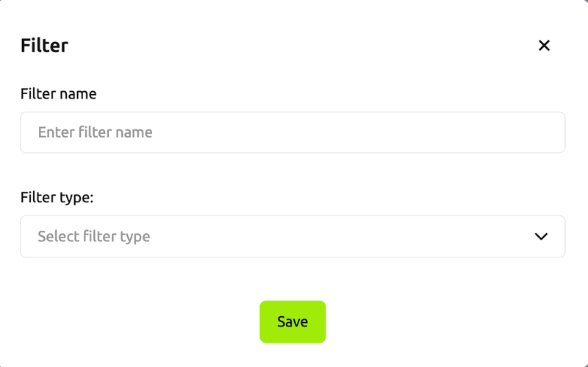The width and height of the screenshot is (588, 367).
Task: Click the "Select filter type" placeholder text
Action: click(94, 236)
